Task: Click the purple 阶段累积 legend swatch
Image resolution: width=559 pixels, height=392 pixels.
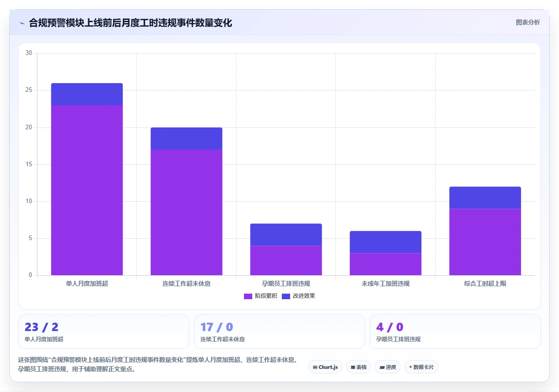Action: click(248, 296)
